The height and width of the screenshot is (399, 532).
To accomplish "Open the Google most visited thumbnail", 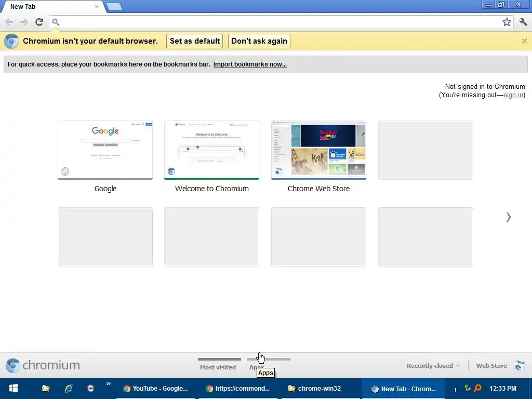I will (x=105, y=150).
